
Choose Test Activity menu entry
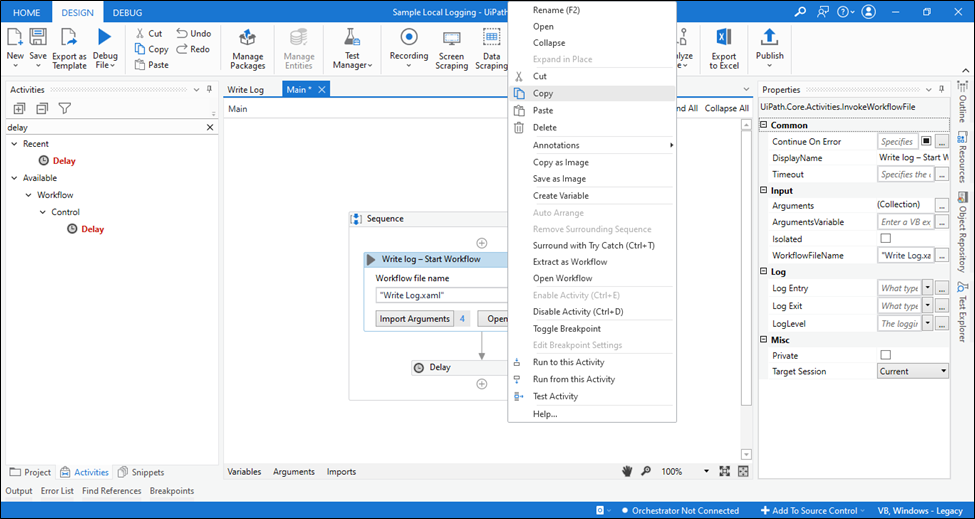click(x=592, y=397)
